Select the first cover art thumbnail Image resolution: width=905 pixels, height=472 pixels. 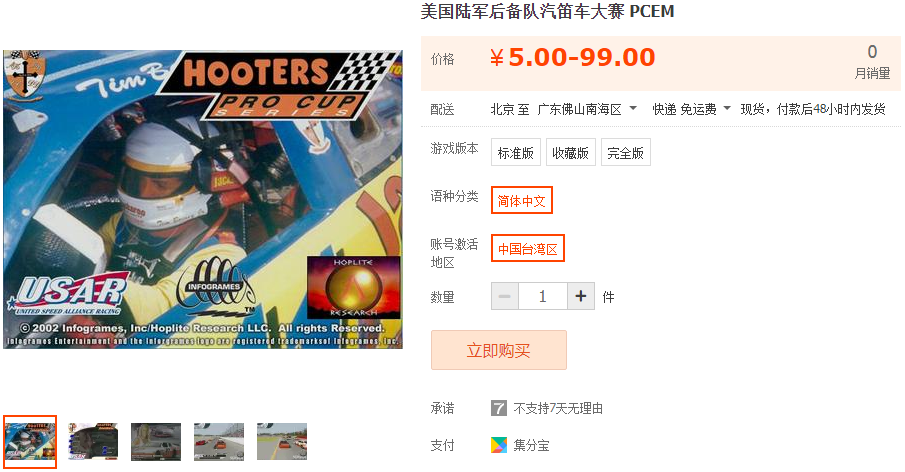click(x=30, y=441)
